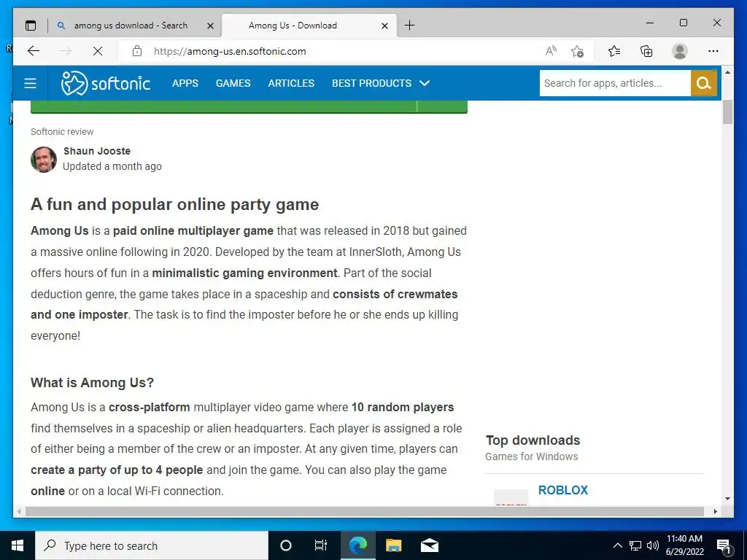Open Edge Settings and more menu
This screenshot has height=560, width=747.
(713, 51)
